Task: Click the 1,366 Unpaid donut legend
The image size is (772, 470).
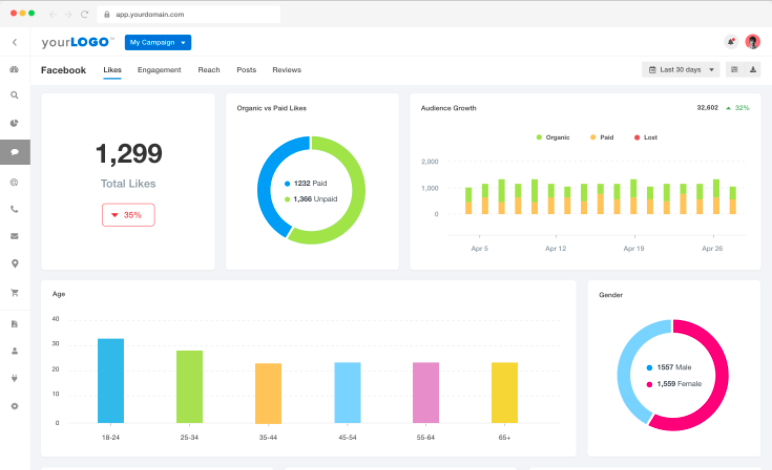Action: (x=311, y=199)
